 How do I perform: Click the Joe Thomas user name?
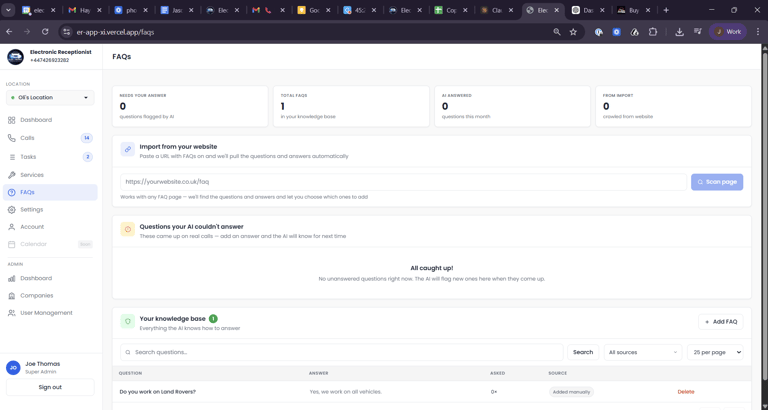(43, 364)
